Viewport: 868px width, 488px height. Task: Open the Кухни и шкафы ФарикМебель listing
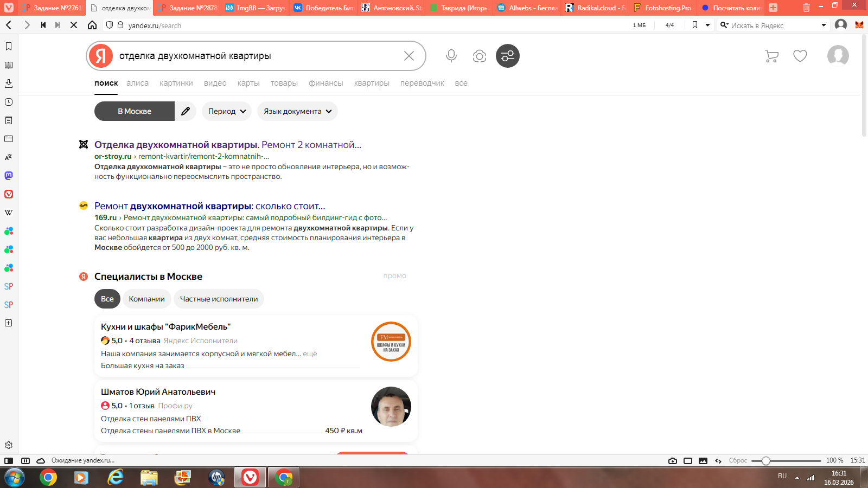(x=165, y=326)
